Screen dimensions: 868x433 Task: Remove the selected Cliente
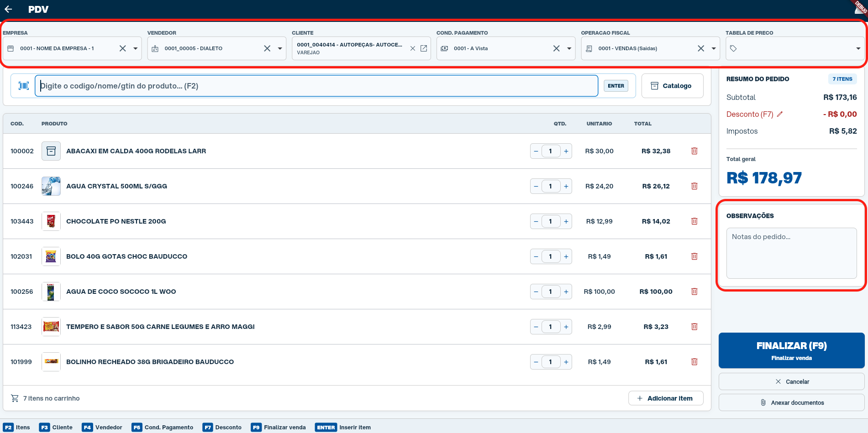pos(413,48)
